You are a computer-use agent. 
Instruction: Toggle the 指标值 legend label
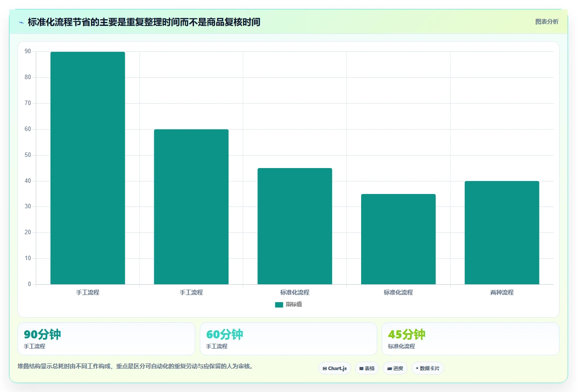(294, 305)
